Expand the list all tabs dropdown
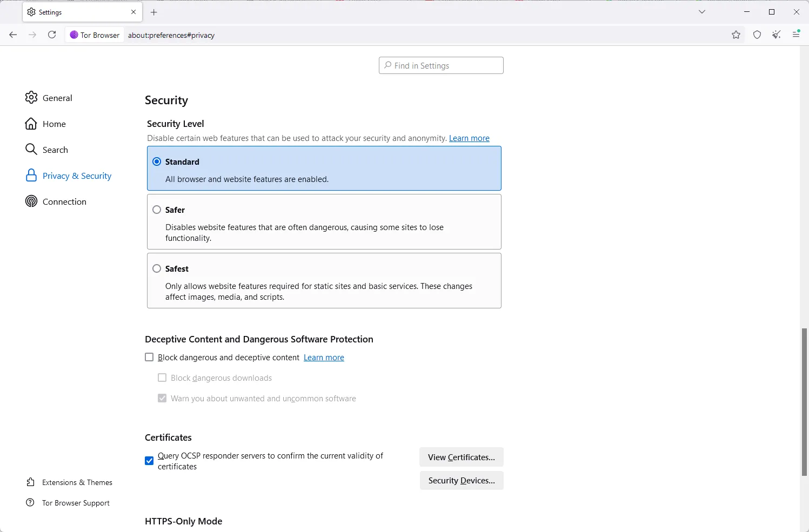 [702, 12]
